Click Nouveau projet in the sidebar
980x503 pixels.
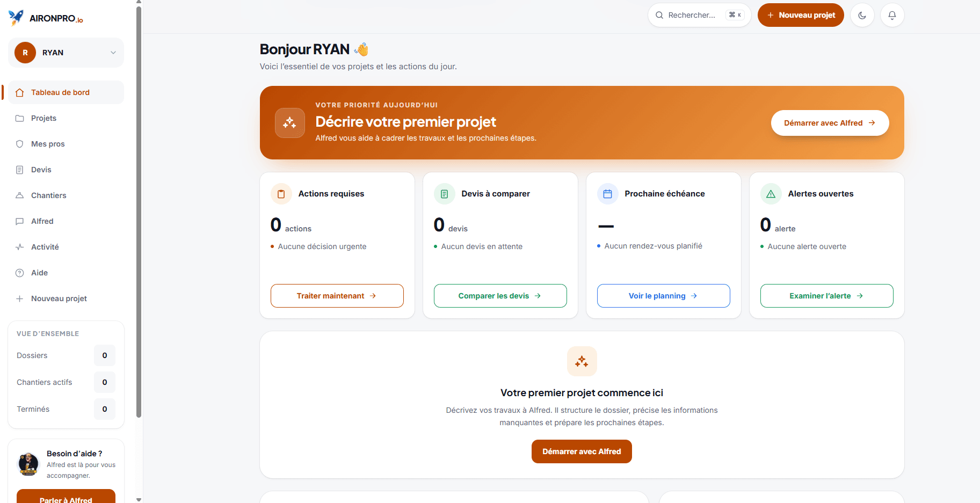coord(66,298)
